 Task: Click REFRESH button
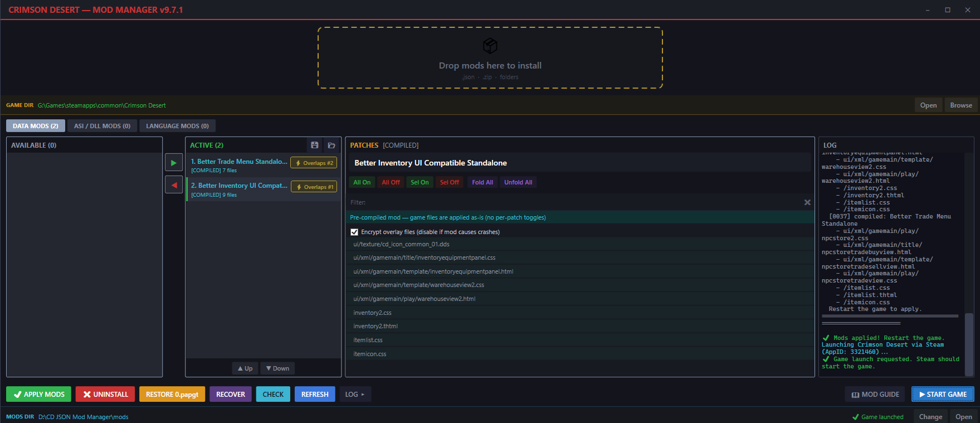click(315, 394)
